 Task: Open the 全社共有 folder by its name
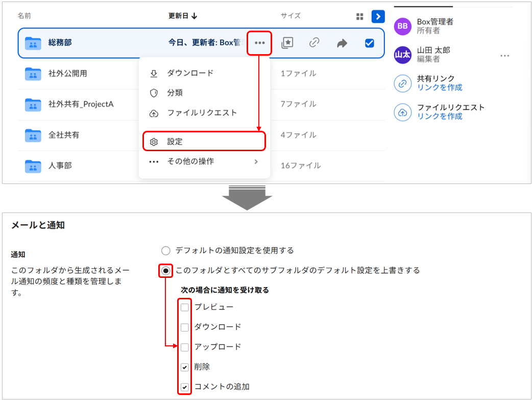click(x=64, y=135)
